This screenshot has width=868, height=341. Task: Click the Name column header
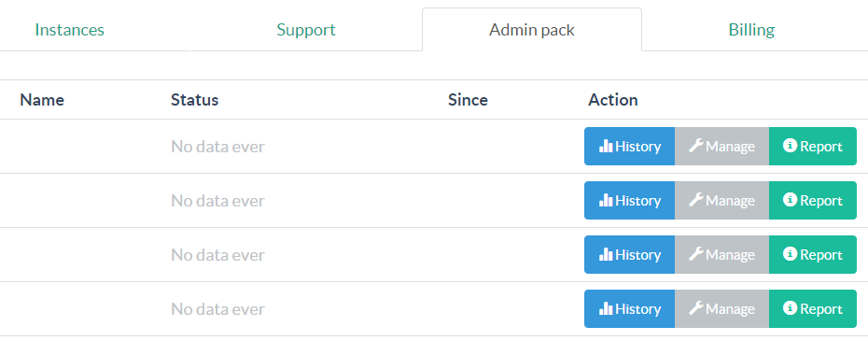[x=42, y=100]
